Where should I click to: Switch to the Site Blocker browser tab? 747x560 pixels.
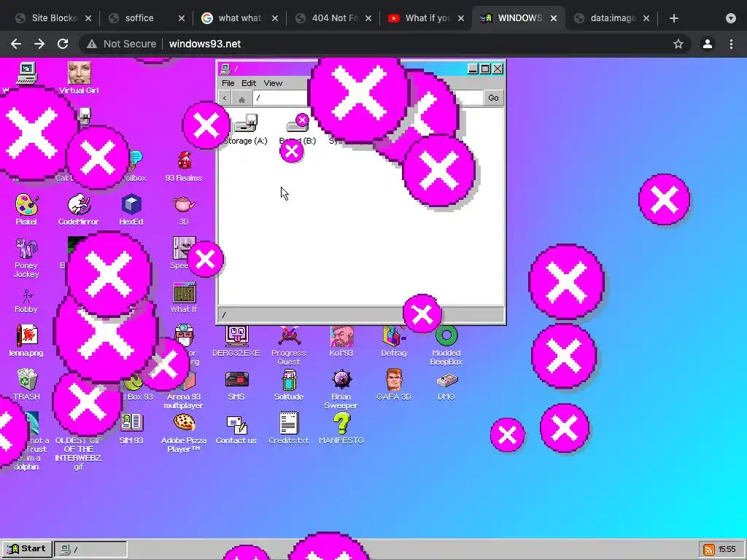pyautogui.click(x=53, y=18)
